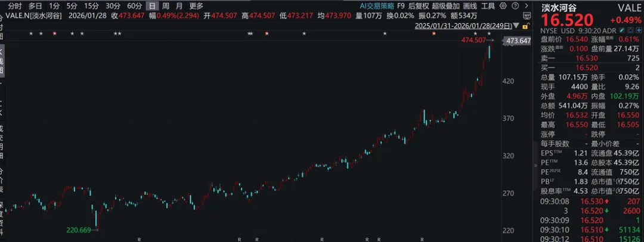Click the 买一 bid price row

pos(590,68)
